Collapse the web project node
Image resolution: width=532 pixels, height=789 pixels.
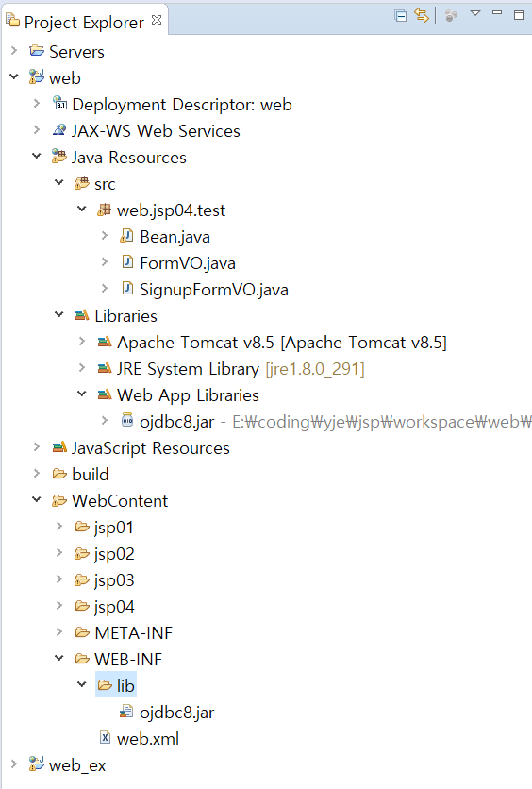14,77
